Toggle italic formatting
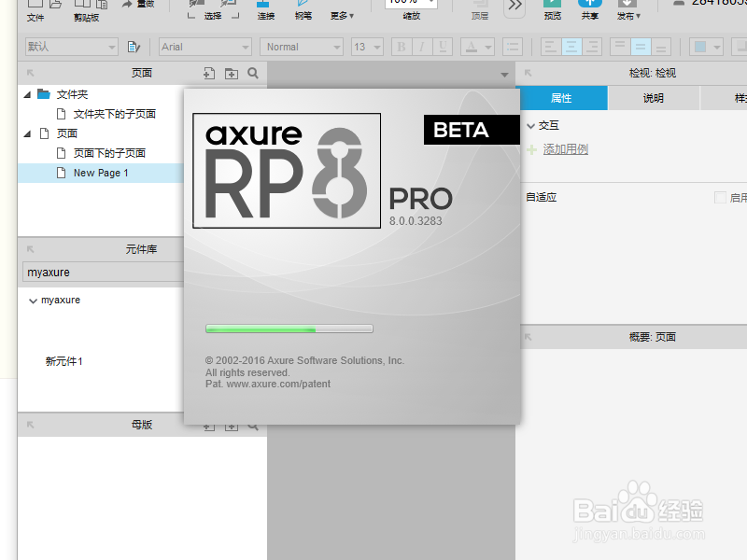The image size is (747, 560). coord(422,47)
